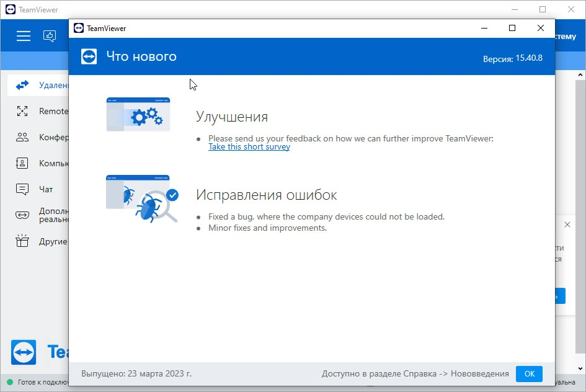Maximize the Что нового dialog window

click(512, 28)
